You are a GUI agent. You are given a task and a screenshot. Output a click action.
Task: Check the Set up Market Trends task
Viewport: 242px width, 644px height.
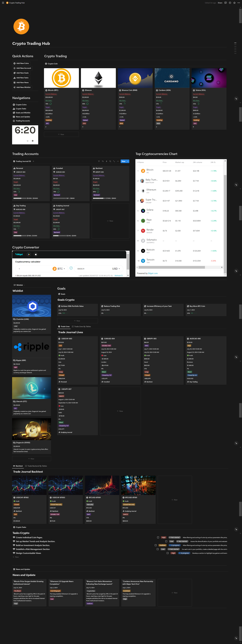click(x=166, y=541)
